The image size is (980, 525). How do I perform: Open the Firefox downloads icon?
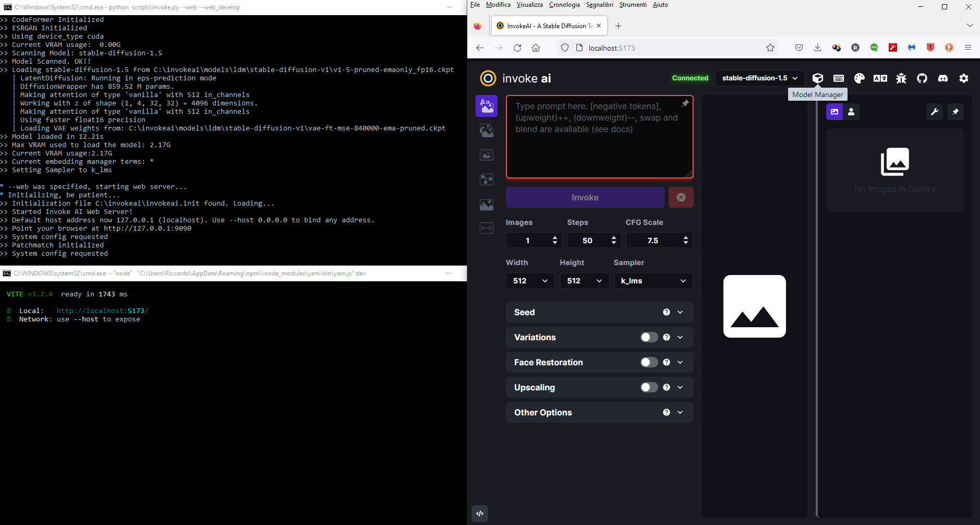click(x=817, y=47)
